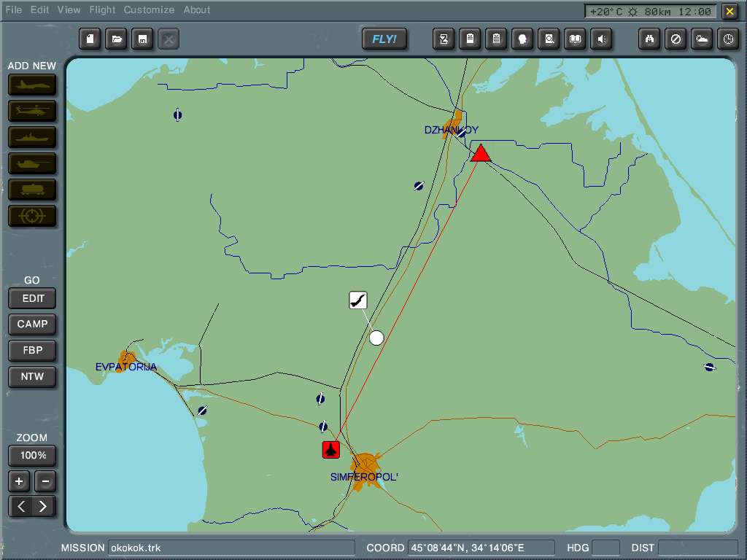Add a new train unit

tap(32, 190)
